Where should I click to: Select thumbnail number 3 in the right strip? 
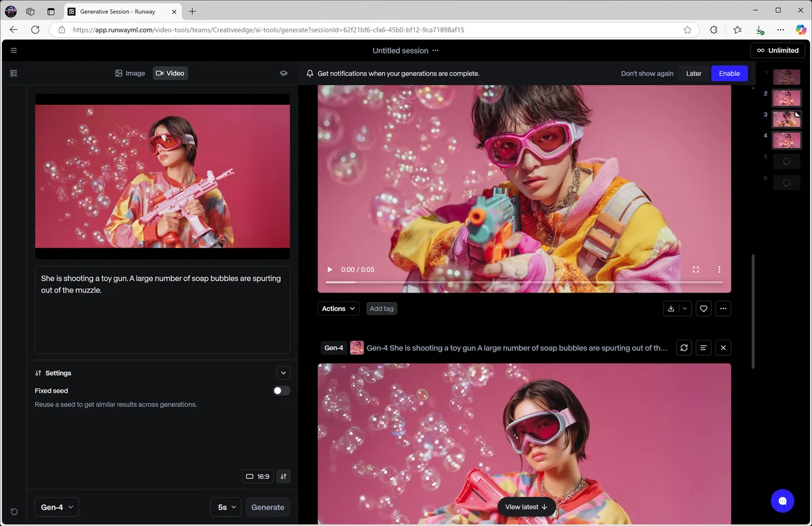[786, 119]
